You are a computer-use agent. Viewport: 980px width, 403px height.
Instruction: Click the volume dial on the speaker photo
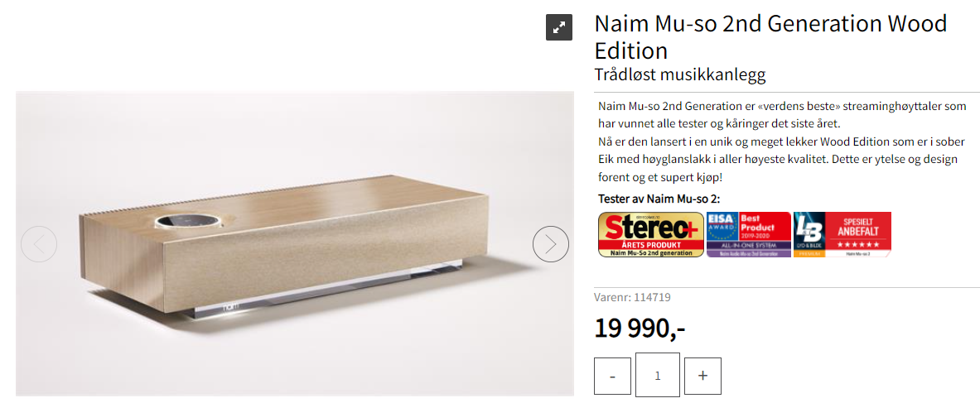pyautogui.click(x=189, y=219)
